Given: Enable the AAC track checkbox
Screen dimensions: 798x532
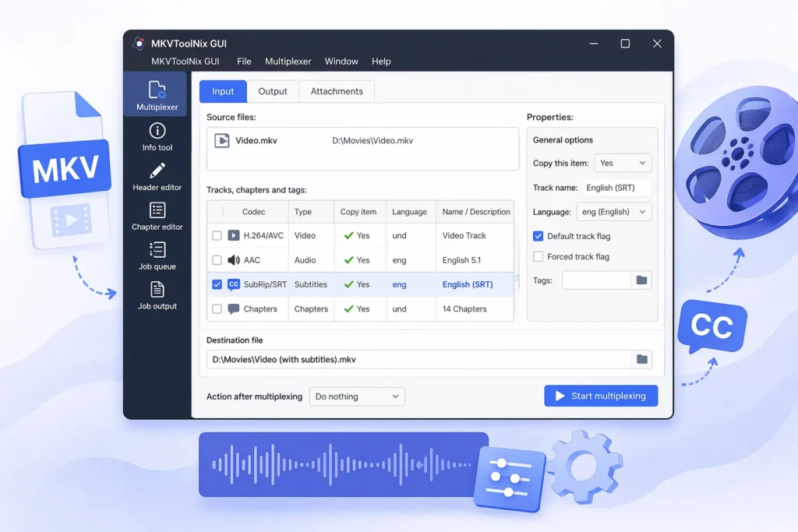Looking at the screenshot, I should 217,260.
